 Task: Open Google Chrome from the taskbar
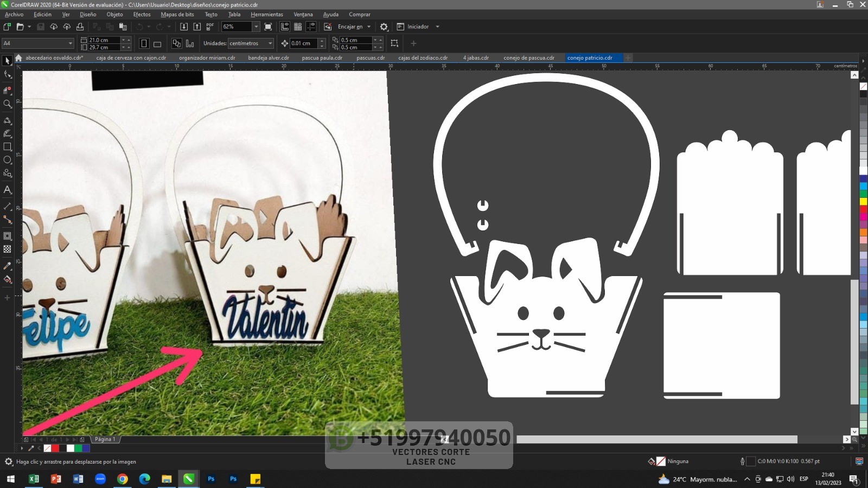tap(123, 479)
